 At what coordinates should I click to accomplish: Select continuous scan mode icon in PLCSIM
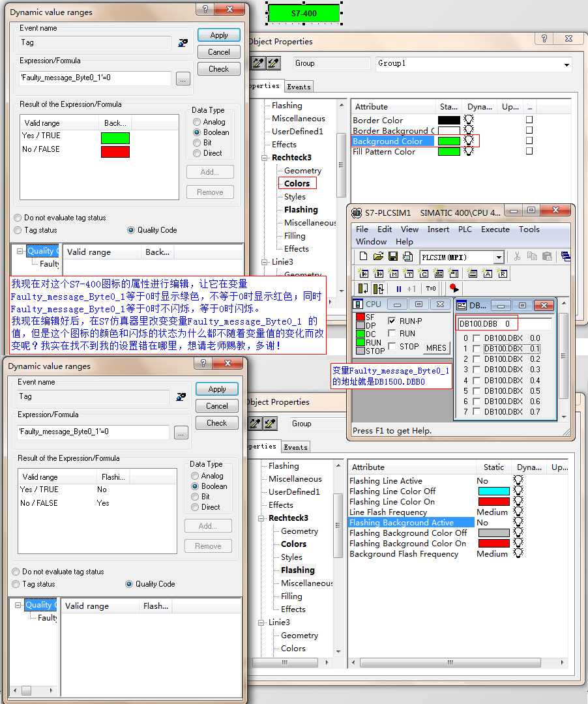pyautogui.click(x=378, y=288)
